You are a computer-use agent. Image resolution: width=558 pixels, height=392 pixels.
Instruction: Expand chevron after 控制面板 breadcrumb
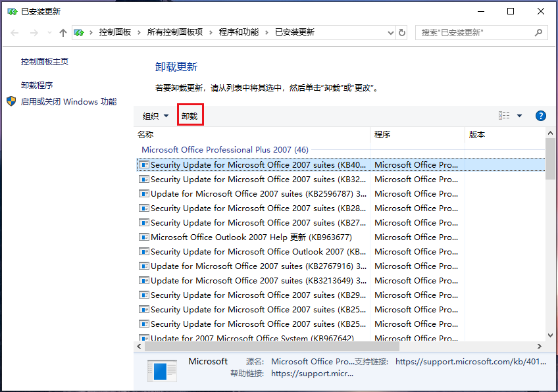point(139,33)
